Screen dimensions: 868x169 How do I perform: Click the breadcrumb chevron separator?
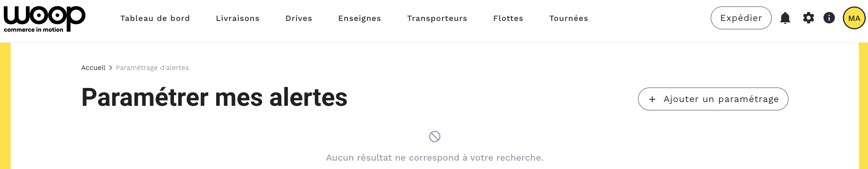click(111, 68)
